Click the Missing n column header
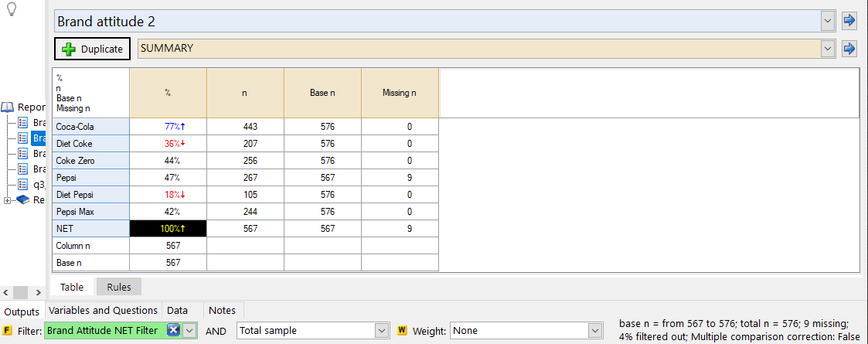The image size is (868, 344). 400,93
